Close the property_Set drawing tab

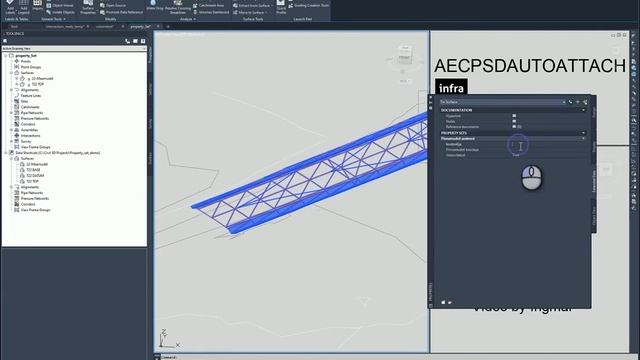pos(158,27)
